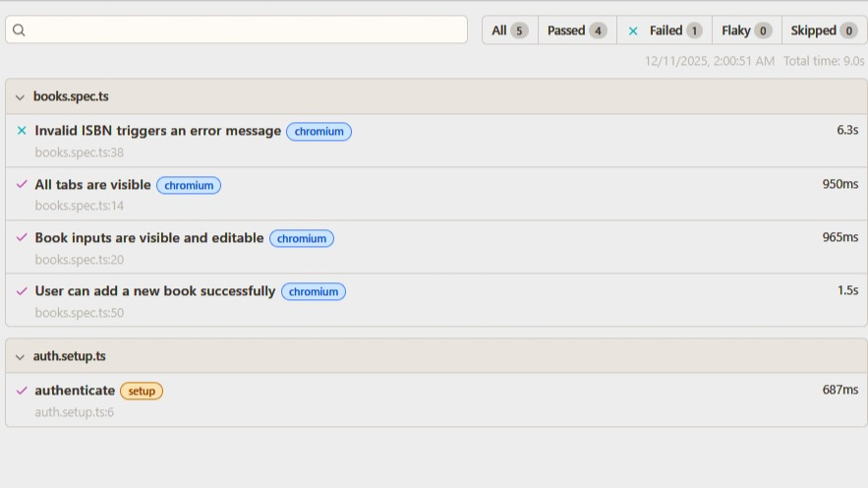868x488 pixels.
Task: Filter by Passed tests
Action: coord(577,30)
